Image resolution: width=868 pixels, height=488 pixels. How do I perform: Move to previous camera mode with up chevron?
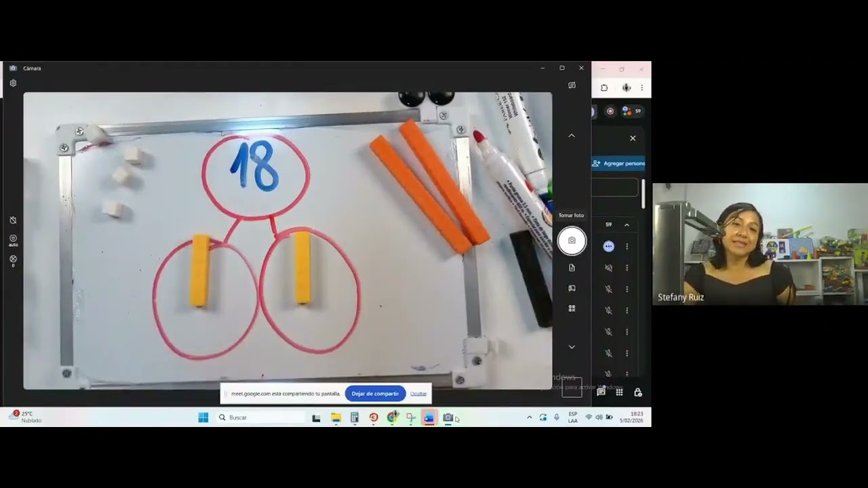coord(572,136)
